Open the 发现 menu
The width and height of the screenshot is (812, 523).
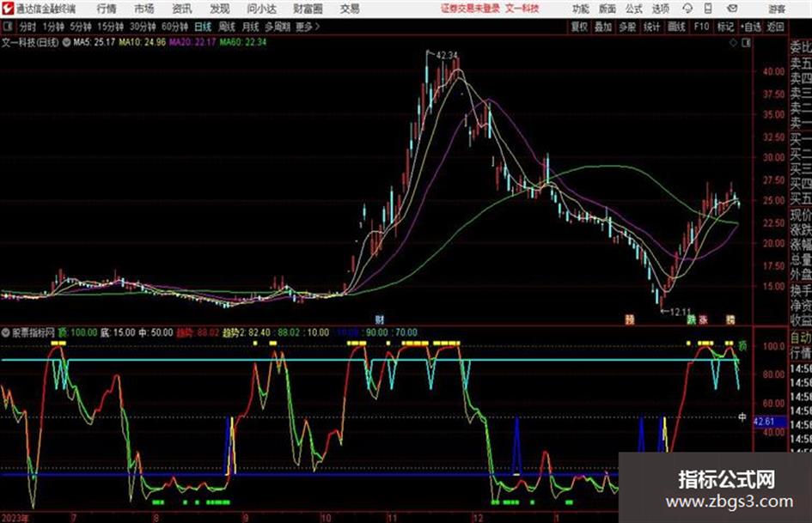[220, 9]
